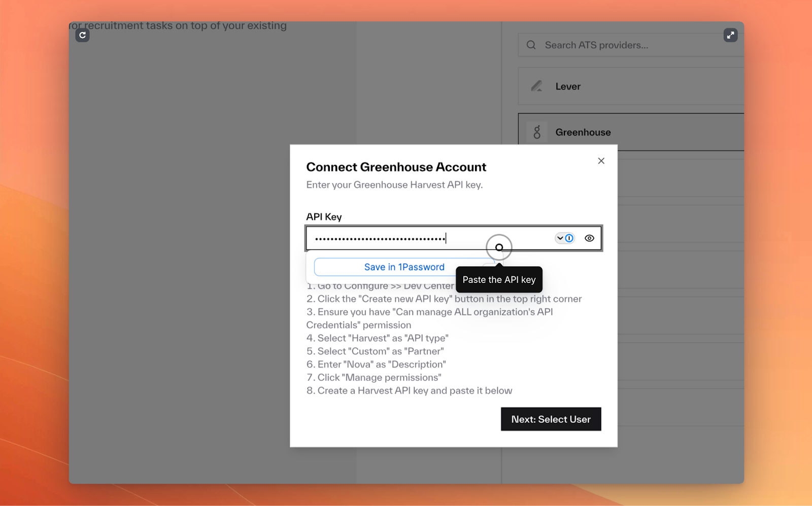Click the Connect Greenhouse Account heading
Image resolution: width=812 pixels, height=506 pixels.
(x=396, y=167)
